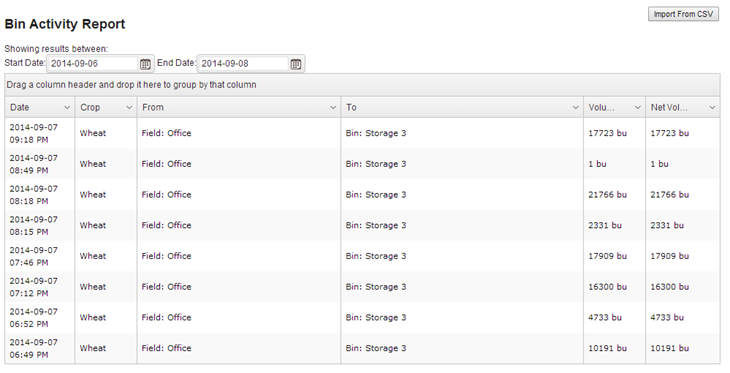Open Field: Office link in 08:49 PM row

166,164
